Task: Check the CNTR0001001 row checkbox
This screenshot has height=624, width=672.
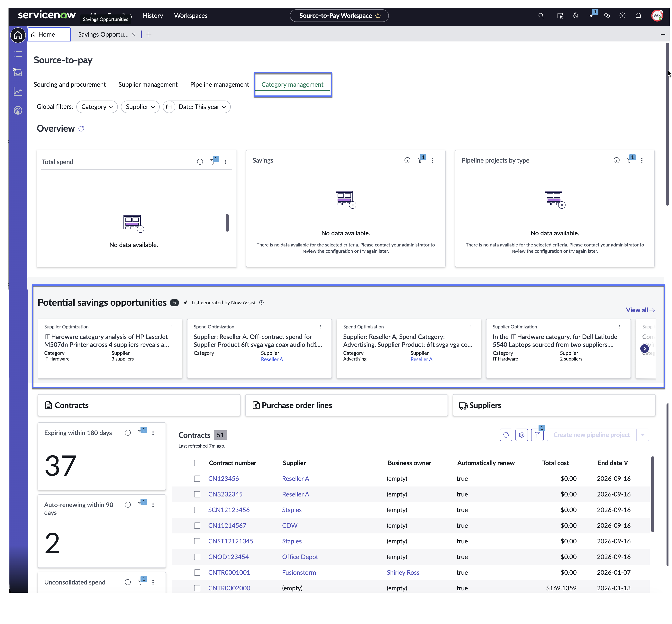Action: (197, 573)
